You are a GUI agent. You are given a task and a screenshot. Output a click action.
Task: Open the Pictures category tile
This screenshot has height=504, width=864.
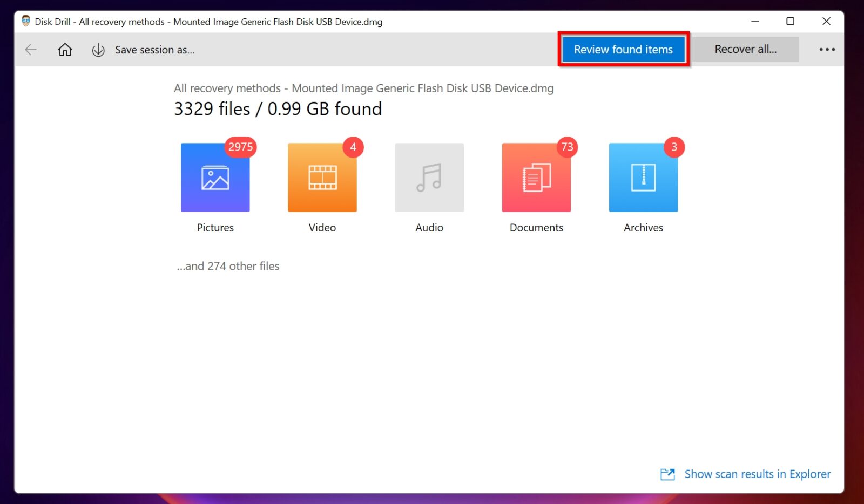point(215,177)
